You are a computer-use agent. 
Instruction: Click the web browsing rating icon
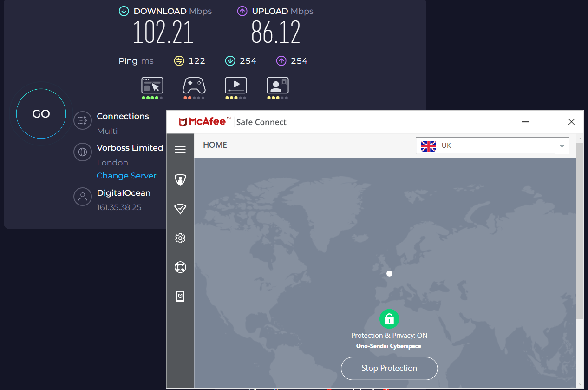point(152,86)
